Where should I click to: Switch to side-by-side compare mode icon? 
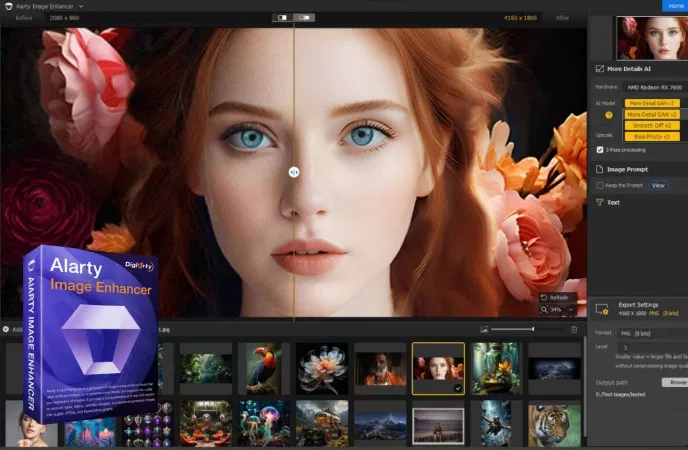point(305,17)
